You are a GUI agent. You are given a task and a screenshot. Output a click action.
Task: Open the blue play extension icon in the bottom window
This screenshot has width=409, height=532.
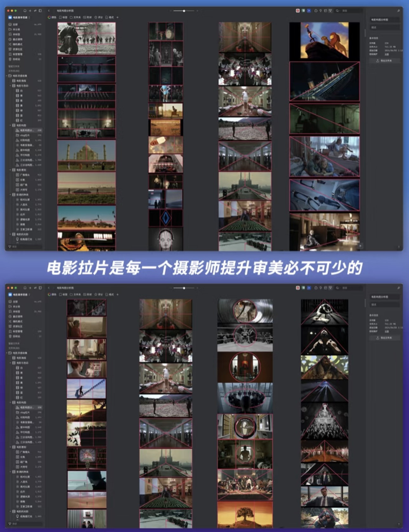[308, 288]
